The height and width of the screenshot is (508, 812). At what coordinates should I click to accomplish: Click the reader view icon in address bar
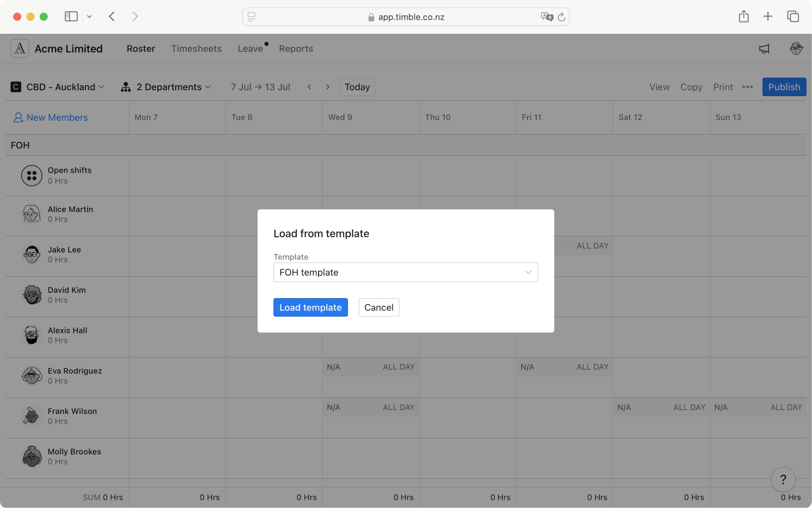[251, 17]
